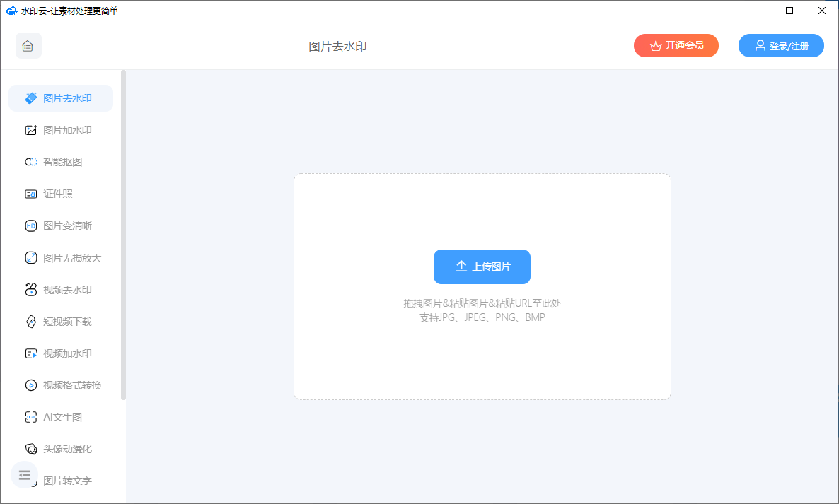Open the hamburger menu at bottom left

24,475
